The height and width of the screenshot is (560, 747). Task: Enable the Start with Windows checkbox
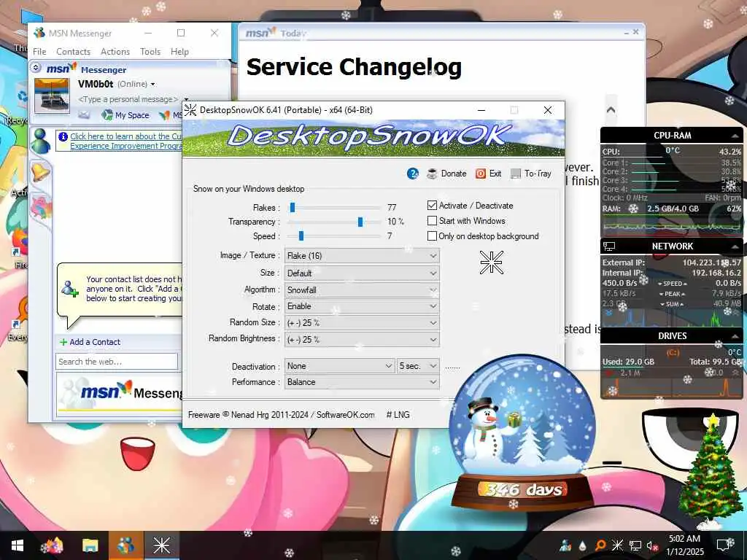432,220
